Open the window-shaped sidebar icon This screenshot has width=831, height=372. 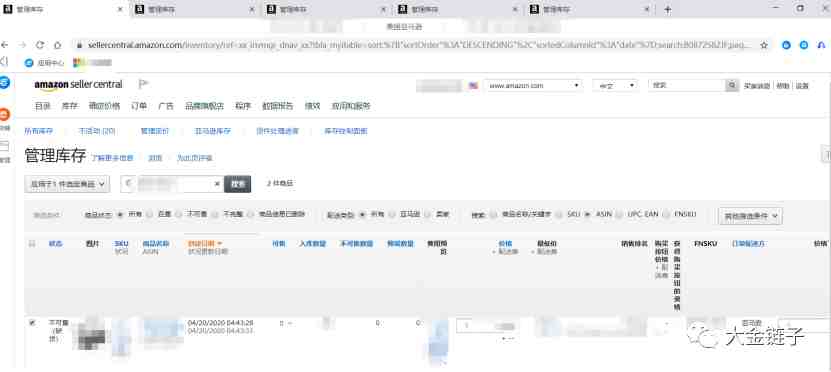(5, 145)
